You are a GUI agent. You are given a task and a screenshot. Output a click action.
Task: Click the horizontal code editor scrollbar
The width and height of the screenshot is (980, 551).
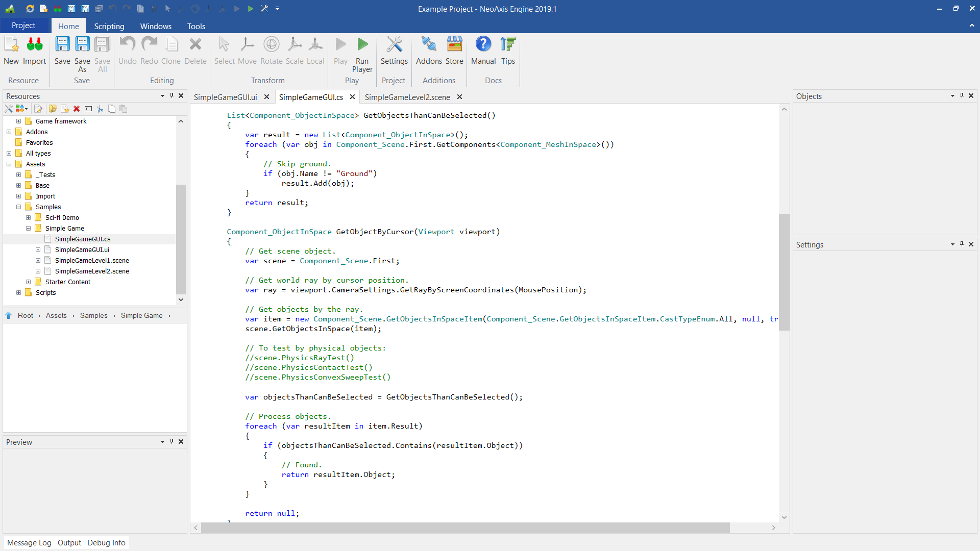point(464,528)
